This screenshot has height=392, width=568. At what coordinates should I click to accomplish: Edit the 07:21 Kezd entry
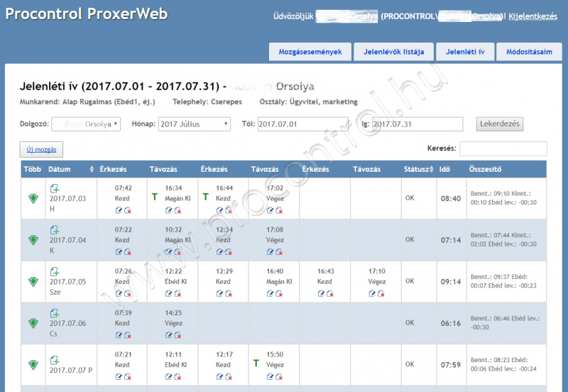coord(119,377)
